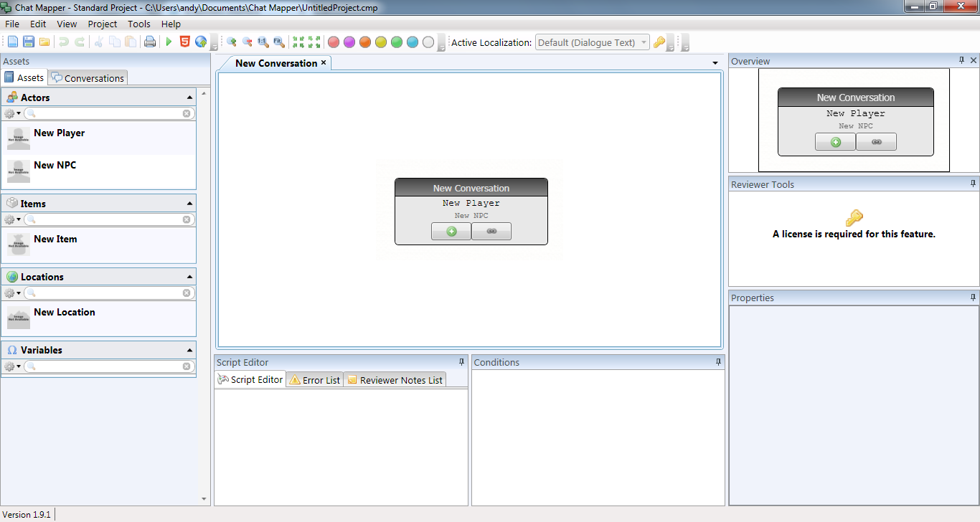Open the View menu
Image resolution: width=980 pixels, height=522 pixels.
(x=67, y=24)
